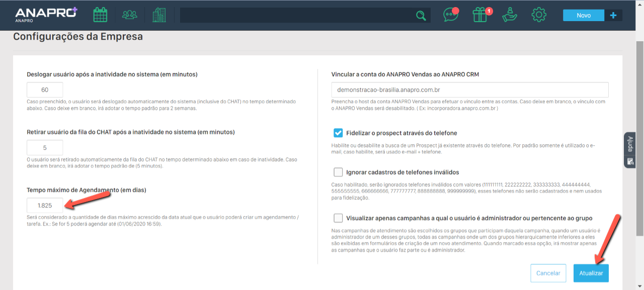Image resolution: width=644 pixels, height=290 pixels.
Task: Click the Novo button
Action: click(583, 15)
